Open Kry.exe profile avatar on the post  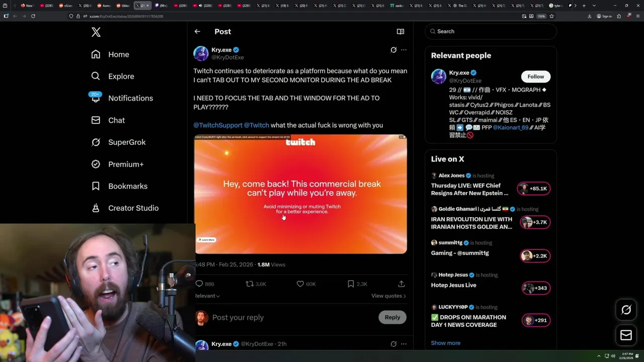[x=201, y=53]
